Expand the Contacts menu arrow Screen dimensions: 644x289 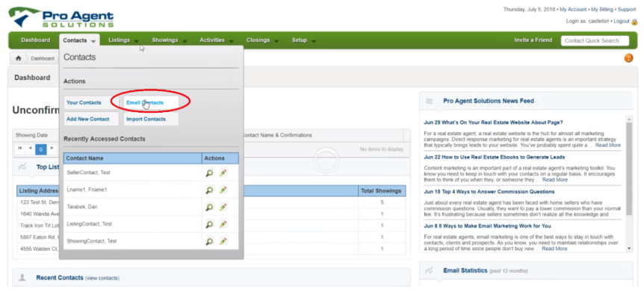[93, 41]
